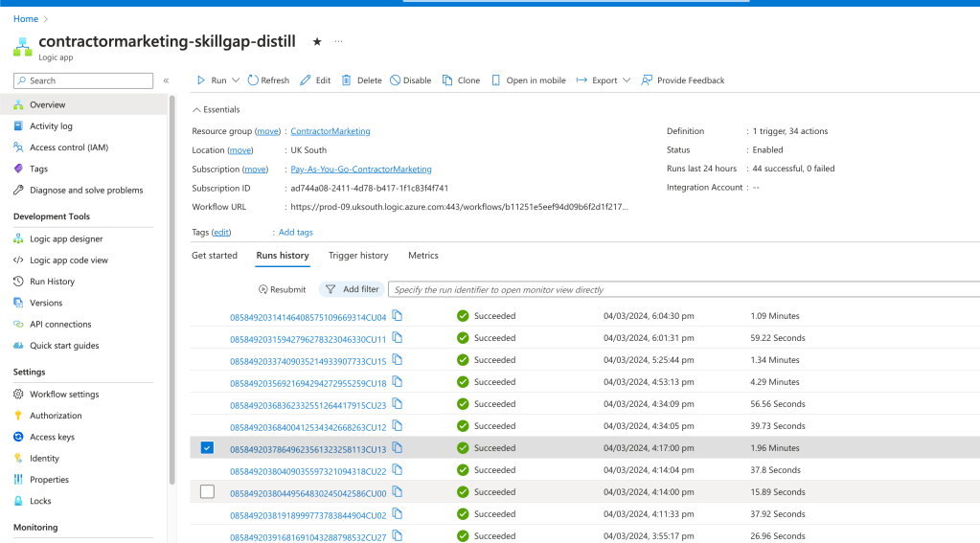
Task: Copy run ID ending CU22
Action: click(397, 469)
